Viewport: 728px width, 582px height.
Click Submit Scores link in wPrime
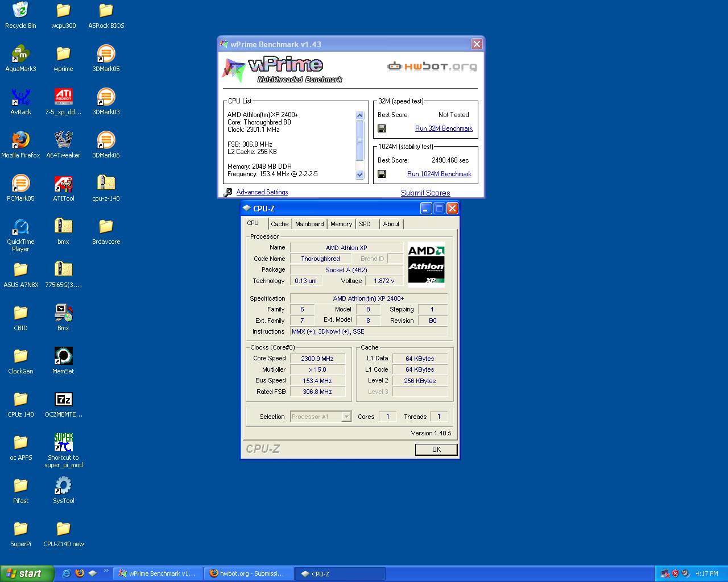[x=425, y=193]
